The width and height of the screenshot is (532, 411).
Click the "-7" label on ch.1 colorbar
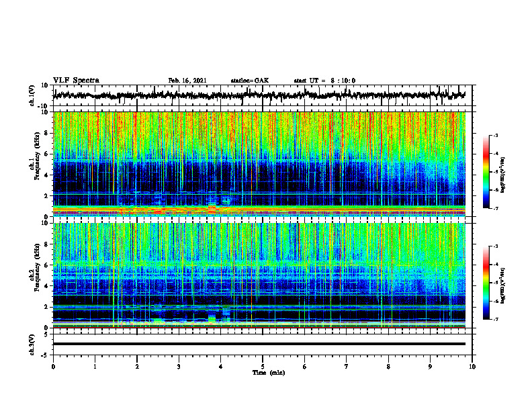[496, 208]
